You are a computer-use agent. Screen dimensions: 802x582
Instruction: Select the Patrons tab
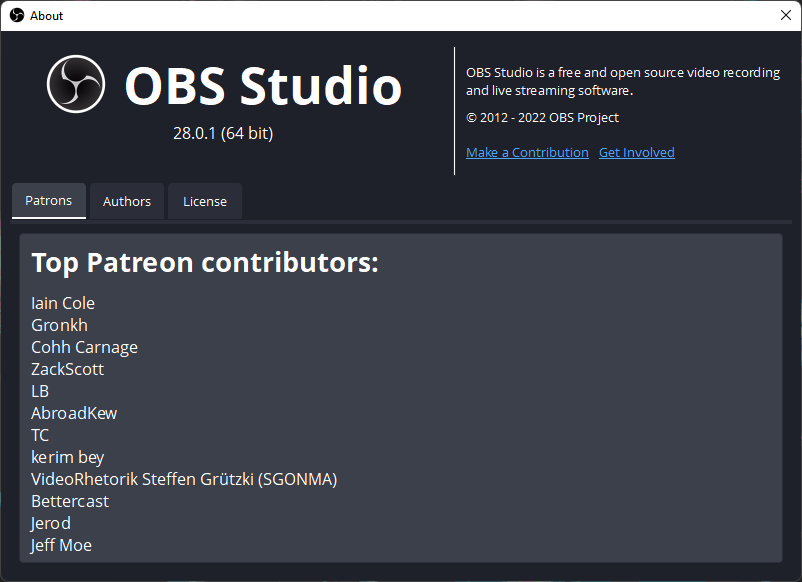[48, 200]
